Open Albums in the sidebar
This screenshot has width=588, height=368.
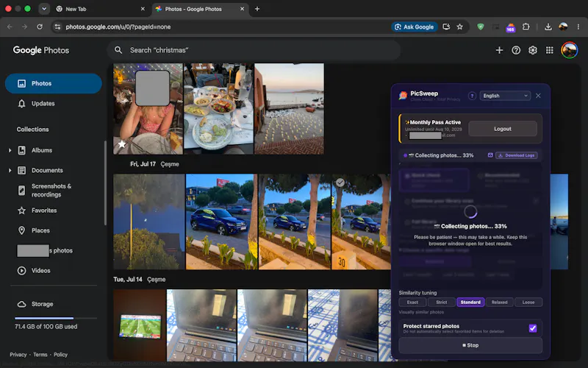point(41,150)
